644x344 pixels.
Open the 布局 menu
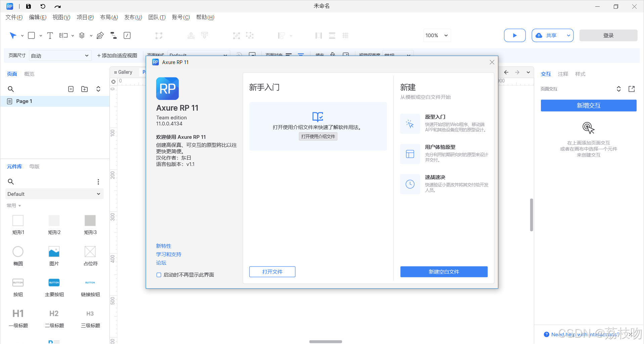tap(108, 17)
